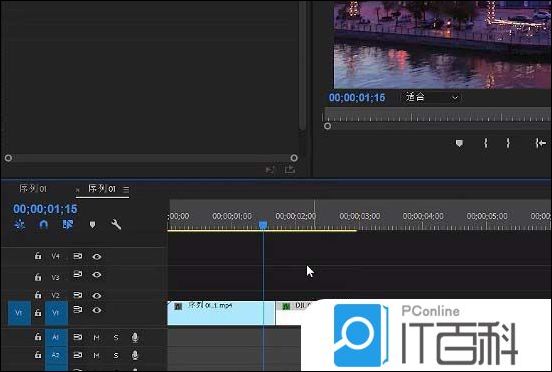The height and width of the screenshot is (372, 552).
Task: Toggle sync lock on track A1
Action: [x=78, y=337]
